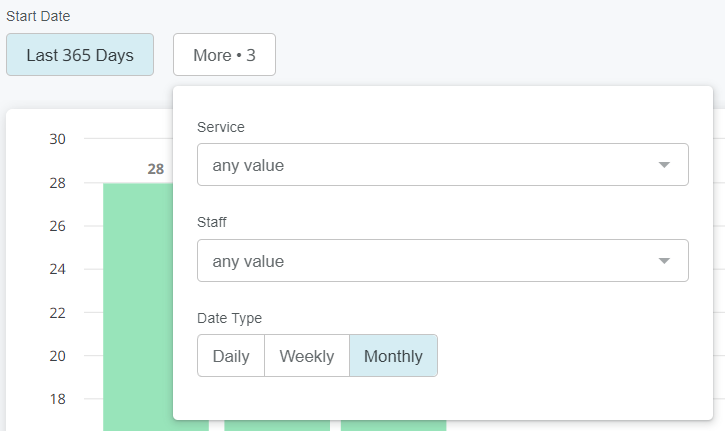The image size is (725, 431).
Task: Click the Service field label
Action: [221, 127]
